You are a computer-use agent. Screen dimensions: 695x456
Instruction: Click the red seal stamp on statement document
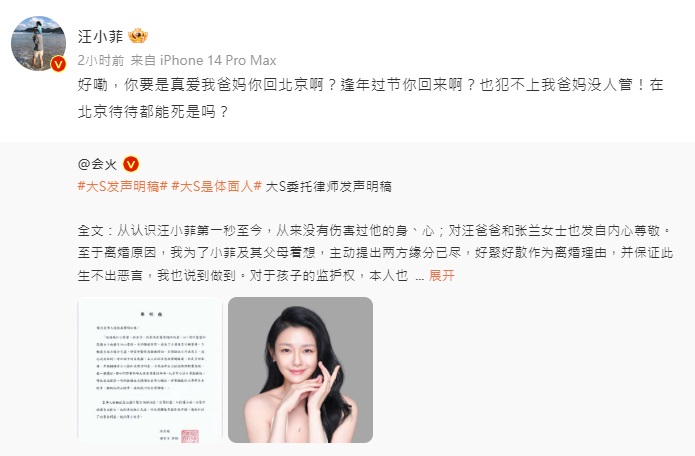point(190,436)
